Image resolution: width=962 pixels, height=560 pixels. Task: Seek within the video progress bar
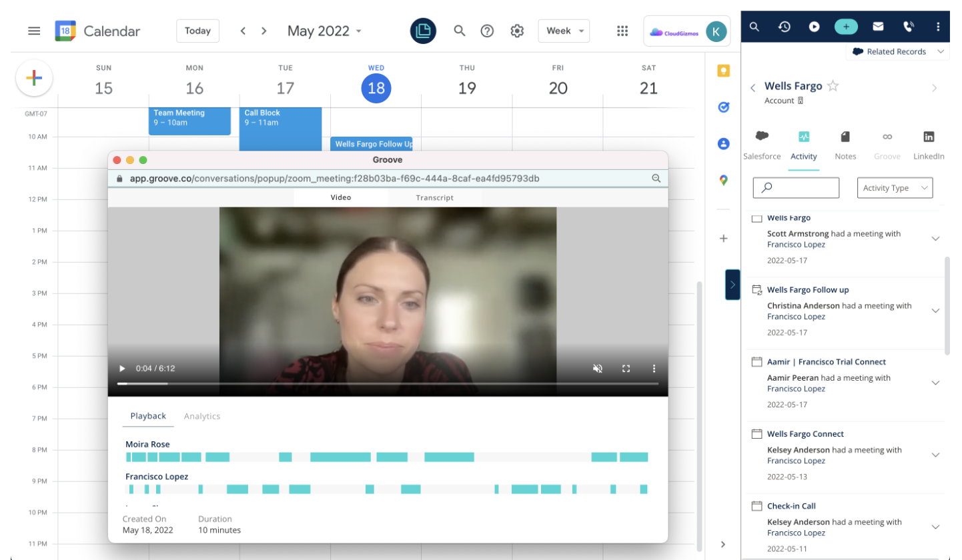tap(388, 383)
